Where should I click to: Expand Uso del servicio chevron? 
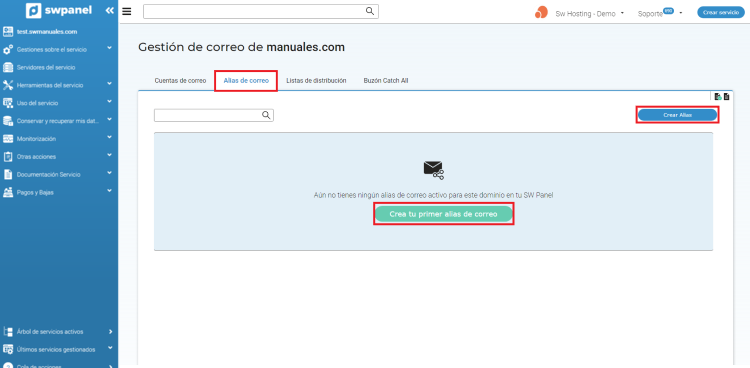pos(110,101)
